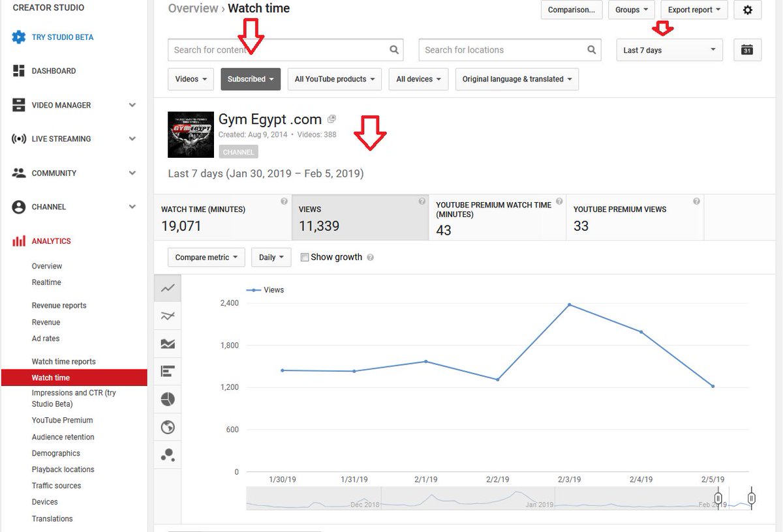Open the Revenue report
Viewport: 783px width, 532px height.
[x=46, y=322]
